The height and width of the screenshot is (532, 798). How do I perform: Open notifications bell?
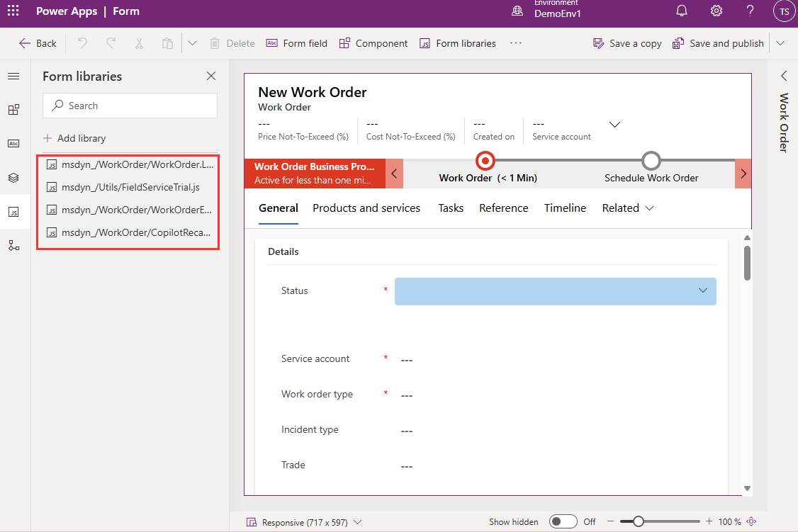pyautogui.click(x=682, y=11)
